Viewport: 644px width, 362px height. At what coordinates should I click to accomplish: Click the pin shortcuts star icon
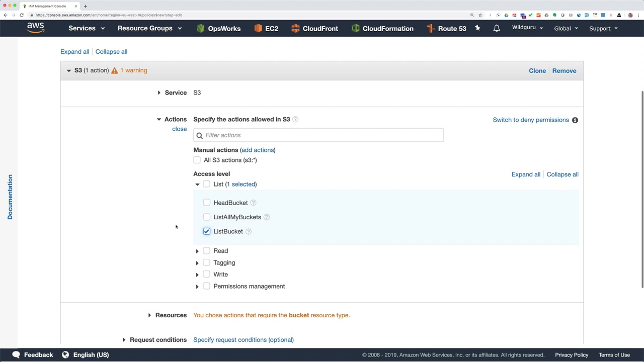pyautogui.click(x=477, y=28)
